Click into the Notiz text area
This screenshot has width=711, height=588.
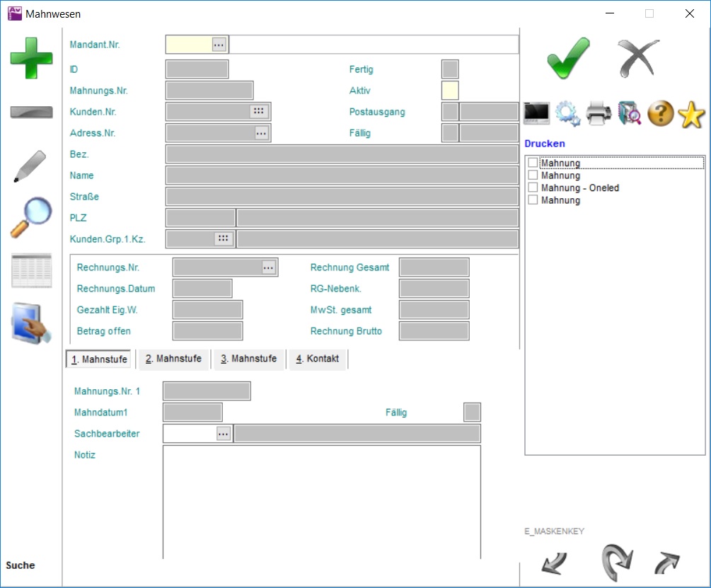point(321,501)
